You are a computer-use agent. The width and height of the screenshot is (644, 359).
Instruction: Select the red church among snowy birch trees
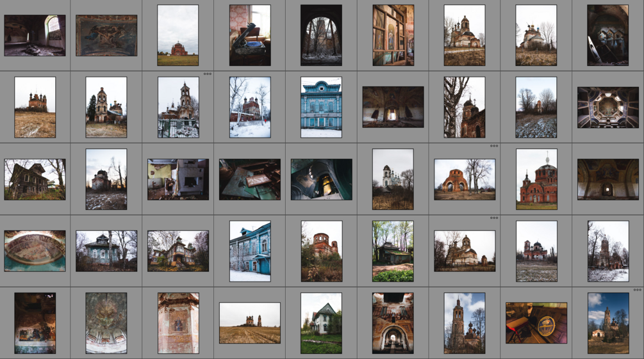coord(250,107)
